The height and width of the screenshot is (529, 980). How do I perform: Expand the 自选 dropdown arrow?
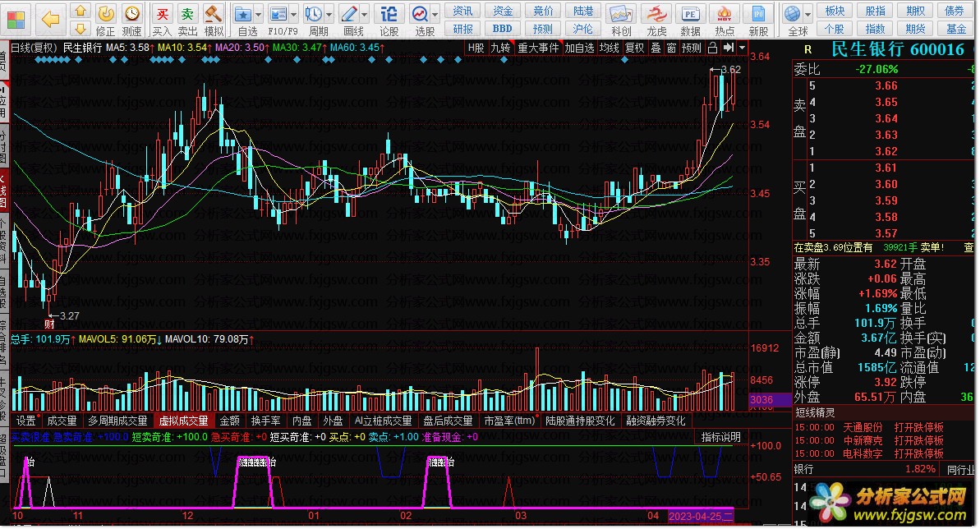(258, 14)
